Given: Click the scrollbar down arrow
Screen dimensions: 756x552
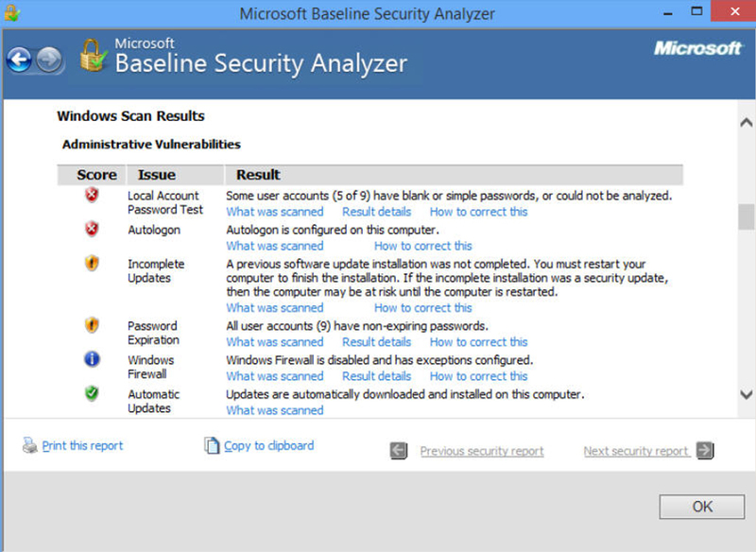Looking at the screenshot, I should (746, 394).
